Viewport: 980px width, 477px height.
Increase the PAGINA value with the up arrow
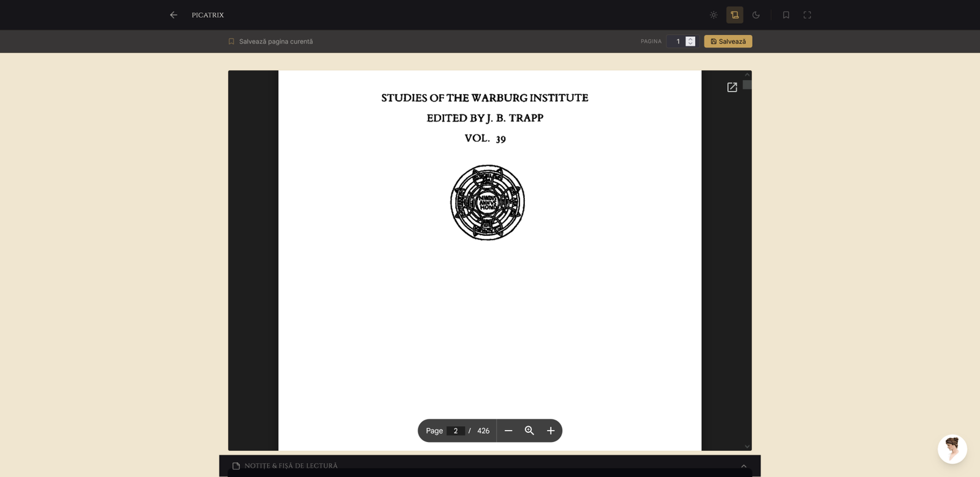point(690,39)
